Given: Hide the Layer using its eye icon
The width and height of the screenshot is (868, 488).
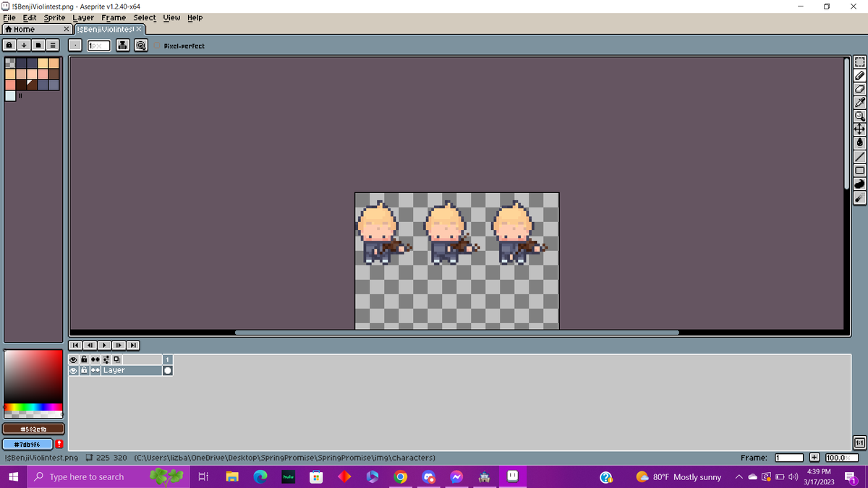Looking at the screenshot, I should pyautogui.click(x=74, y=370).
